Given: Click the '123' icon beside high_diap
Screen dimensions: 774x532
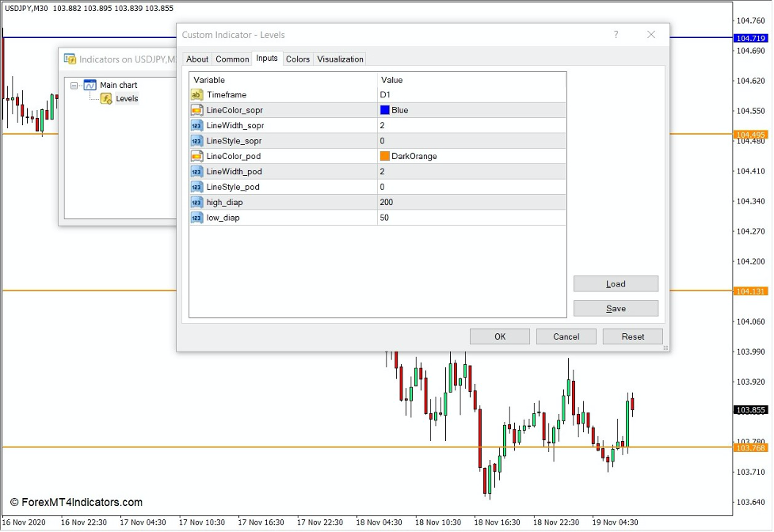Looking at the screenshot, I should 196,202.
